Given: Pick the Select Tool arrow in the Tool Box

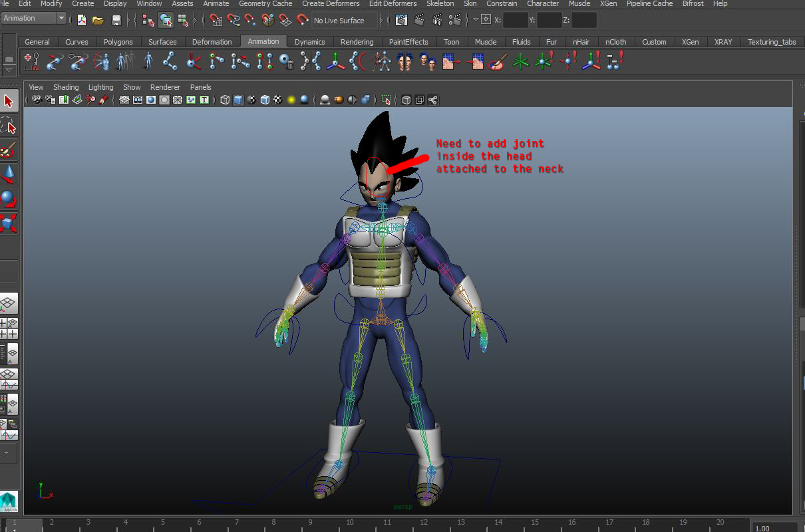Looking at the screenshot, I should point(9,100).
